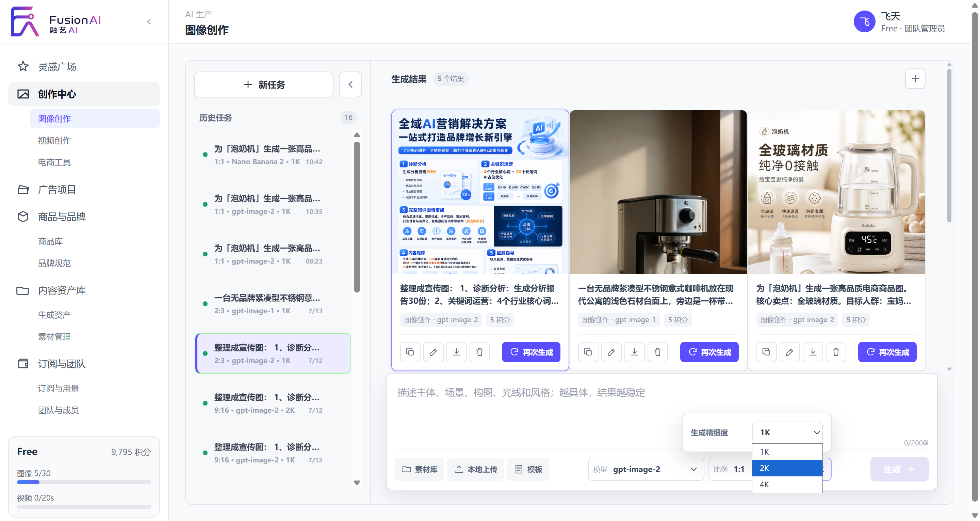
Task: Click the 本地上传 button
Action: [476, 469]
